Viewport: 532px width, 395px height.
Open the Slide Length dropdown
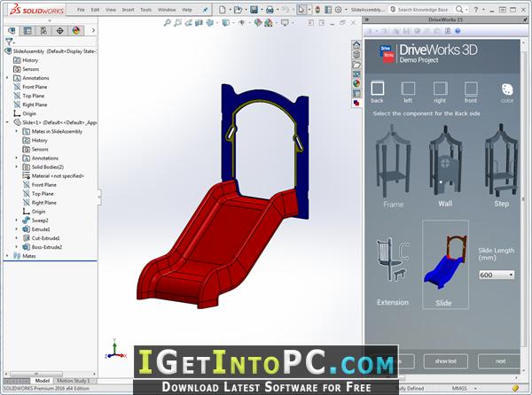pos(497,275)
